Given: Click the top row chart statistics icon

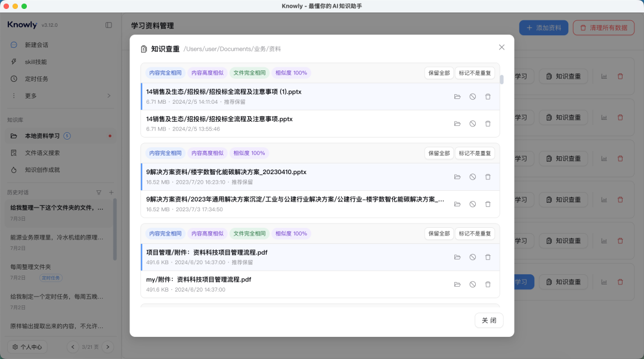Looking at the screenshot, I should tap(603, 76).
